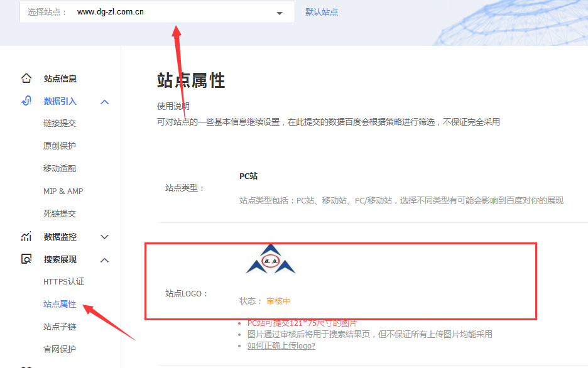The image size is (588, 368).
Task: Click the 搜索展现 magnifier icon
Action: (26, 259)
